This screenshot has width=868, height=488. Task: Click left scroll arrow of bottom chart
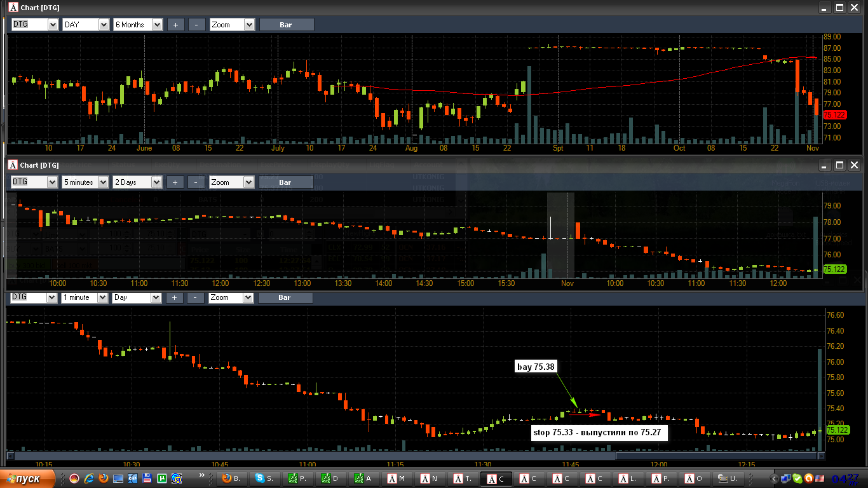click(x=10, y=456)
